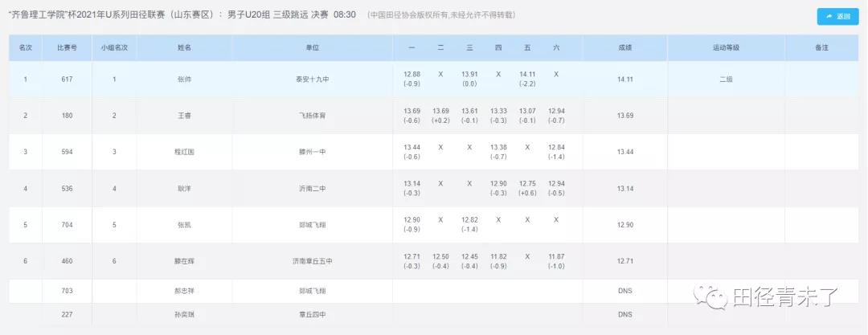Viewport: 868px width, 335px height.
Task: Click athlete name 王睿
Action: 184,116
